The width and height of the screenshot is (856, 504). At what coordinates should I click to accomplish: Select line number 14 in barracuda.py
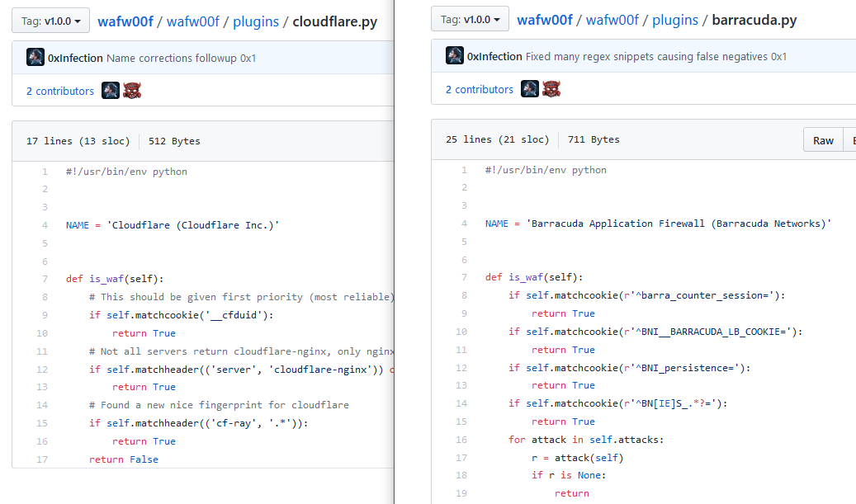tap(461, 403)
